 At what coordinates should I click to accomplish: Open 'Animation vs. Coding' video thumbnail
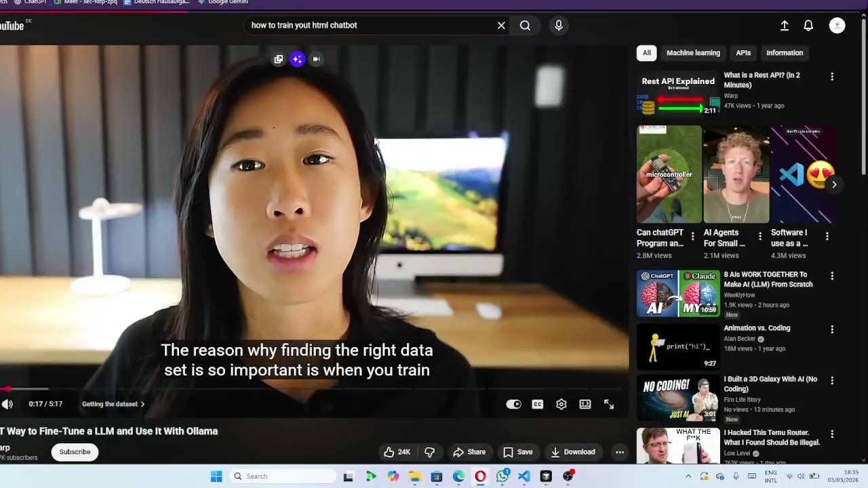[678, 346]
